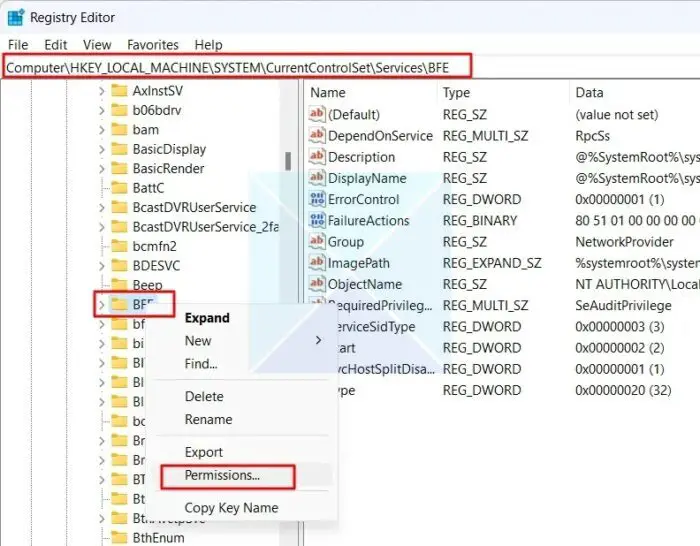Viewport: 700px width, 546px height.
Task: Choose Find... in context menu
Action: tap(201, 364)
